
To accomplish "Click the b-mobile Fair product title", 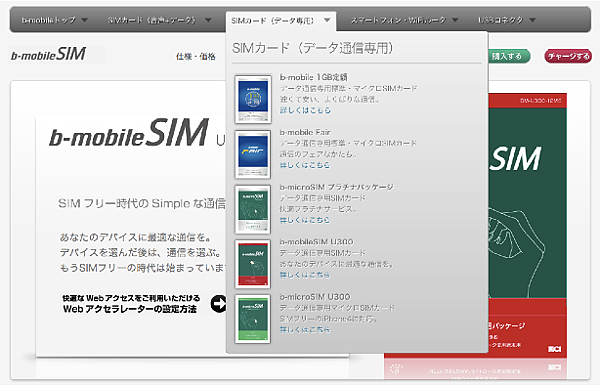I will point(305,132).
